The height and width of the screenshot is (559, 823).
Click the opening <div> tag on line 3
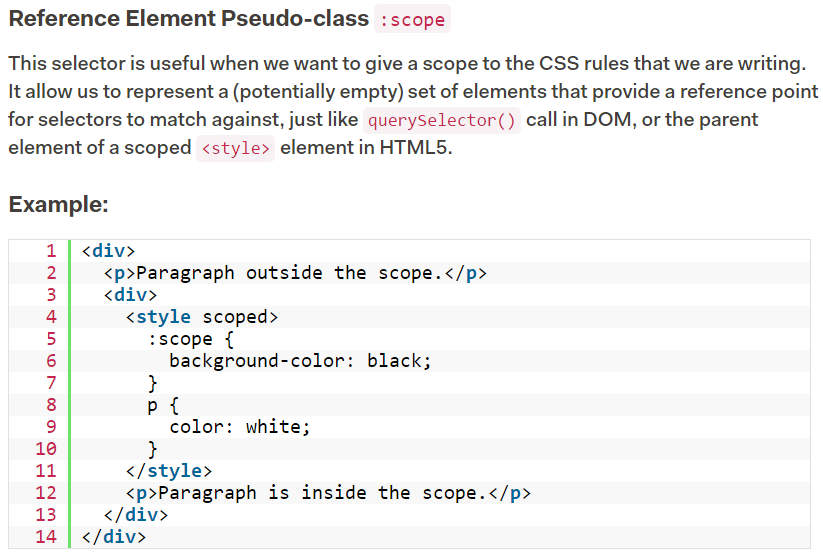click(130, 295)
